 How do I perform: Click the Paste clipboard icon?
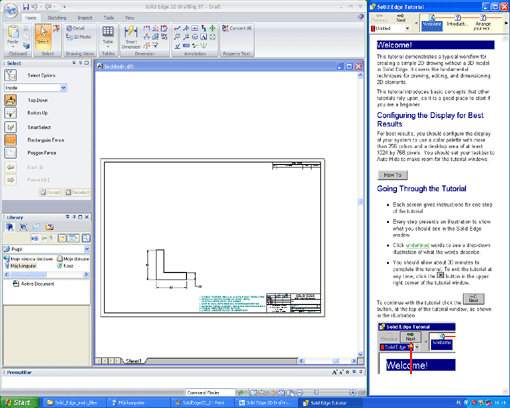13,32
